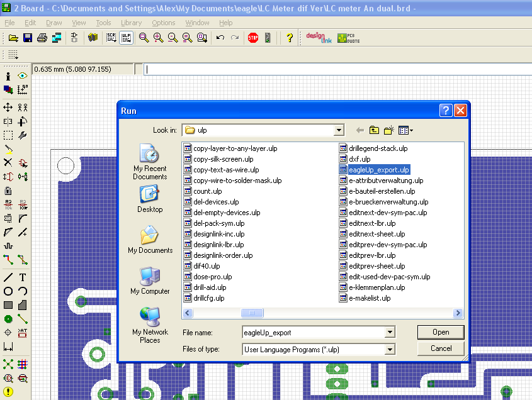The width and height of the screenshot is (532, 400).
Task: Open the Options menu
Action: coord(164,23)
